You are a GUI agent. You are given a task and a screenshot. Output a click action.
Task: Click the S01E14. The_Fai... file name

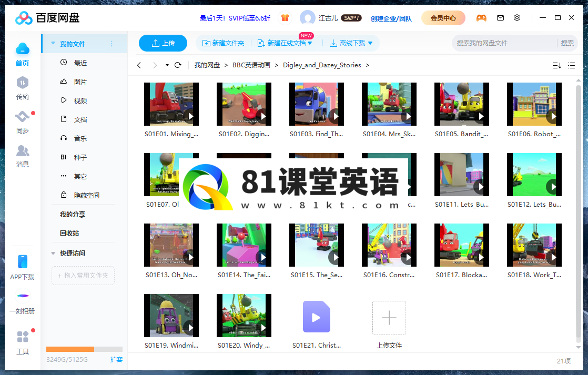(x=244, y=275)
